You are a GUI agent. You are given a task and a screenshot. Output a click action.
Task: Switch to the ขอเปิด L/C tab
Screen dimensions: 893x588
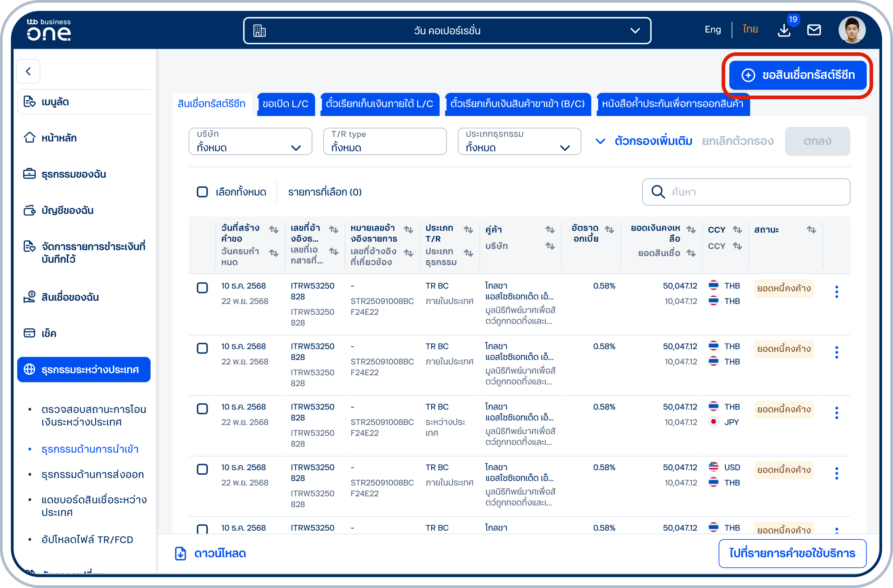click(x=285, y=104)
